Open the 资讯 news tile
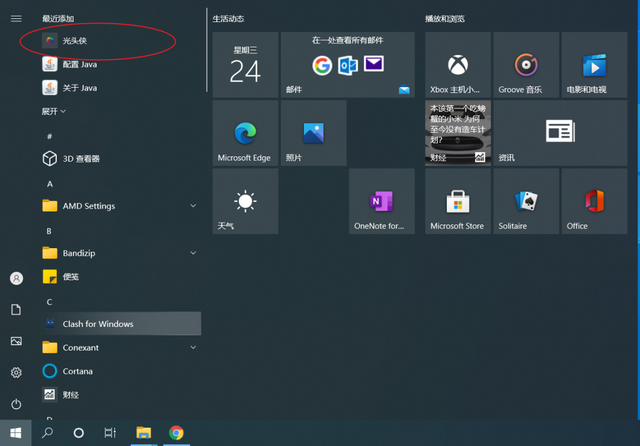 coord(560,133)
